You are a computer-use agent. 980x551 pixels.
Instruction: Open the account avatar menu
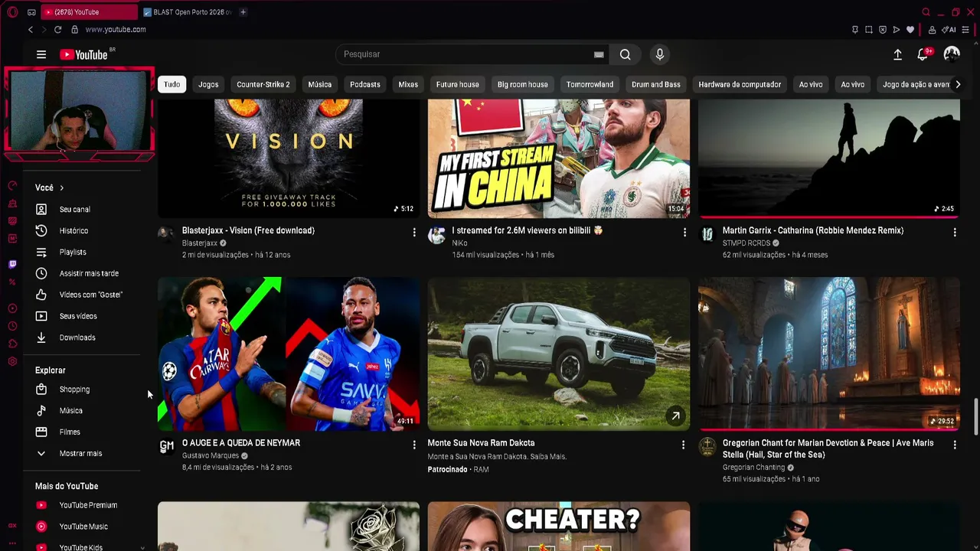[952, 54]
